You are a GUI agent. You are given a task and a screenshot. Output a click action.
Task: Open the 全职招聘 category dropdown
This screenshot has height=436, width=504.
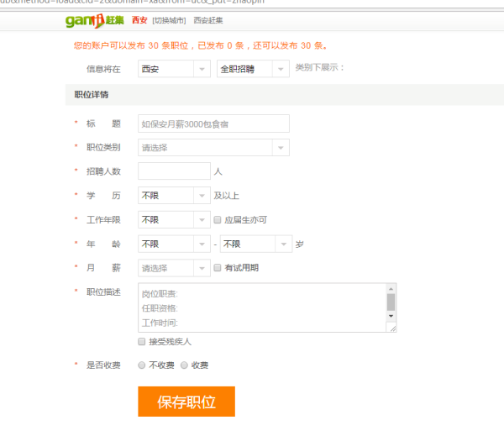click(x=253, y=69)
